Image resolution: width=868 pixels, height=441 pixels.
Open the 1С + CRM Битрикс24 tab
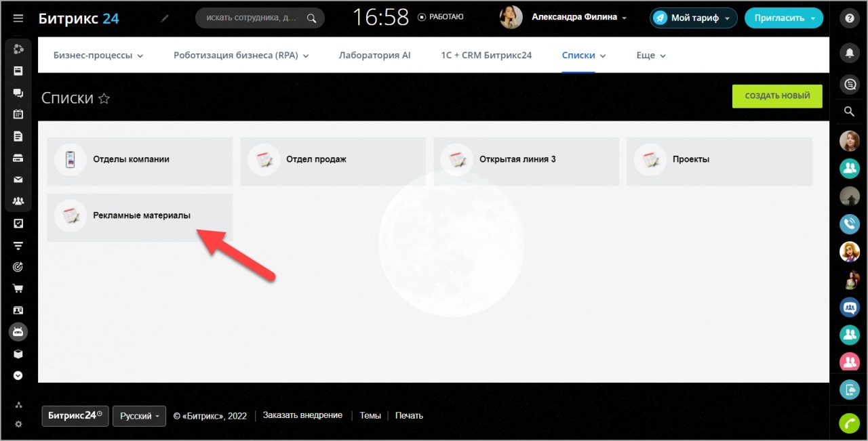(x=486, y=56)
